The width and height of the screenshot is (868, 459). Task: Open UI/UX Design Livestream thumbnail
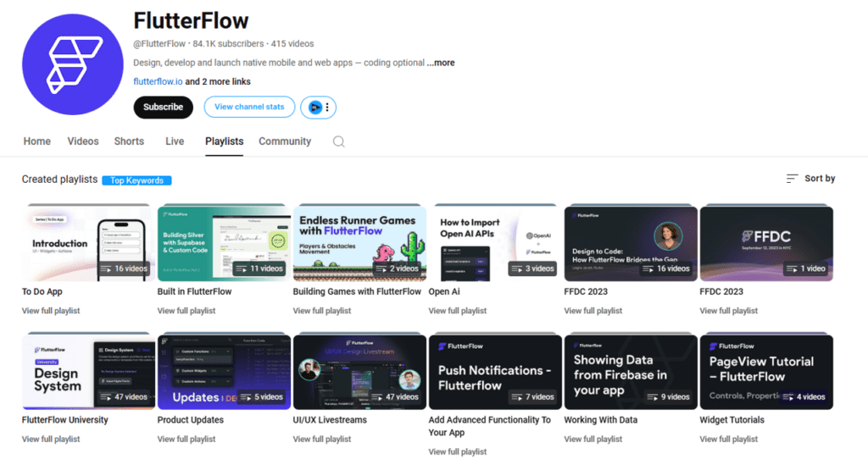coord(359,372)
